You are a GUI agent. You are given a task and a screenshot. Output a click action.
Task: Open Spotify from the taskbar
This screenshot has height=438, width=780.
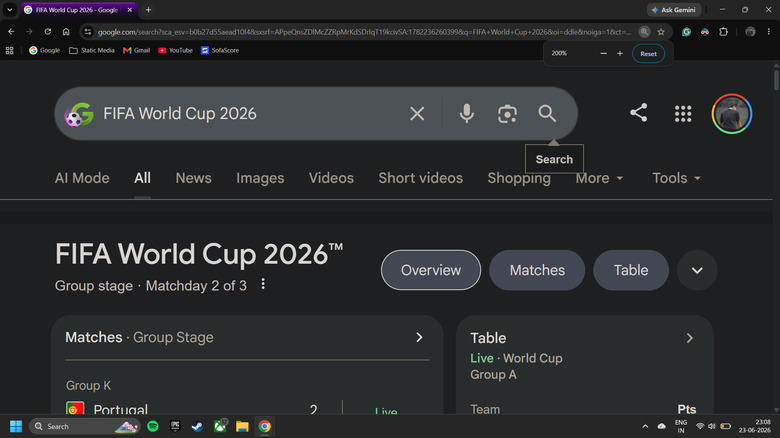click(x=153, y=426)
